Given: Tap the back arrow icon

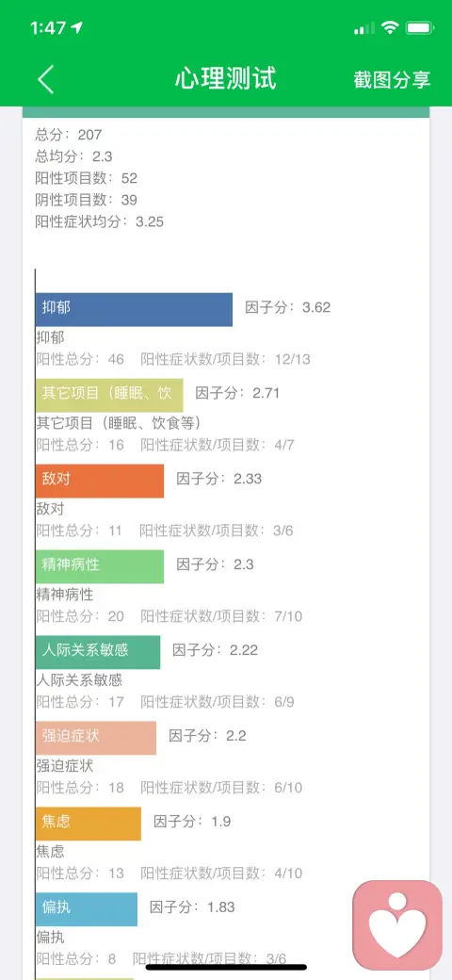Looking at the screenshot, I should click(45, 79).
